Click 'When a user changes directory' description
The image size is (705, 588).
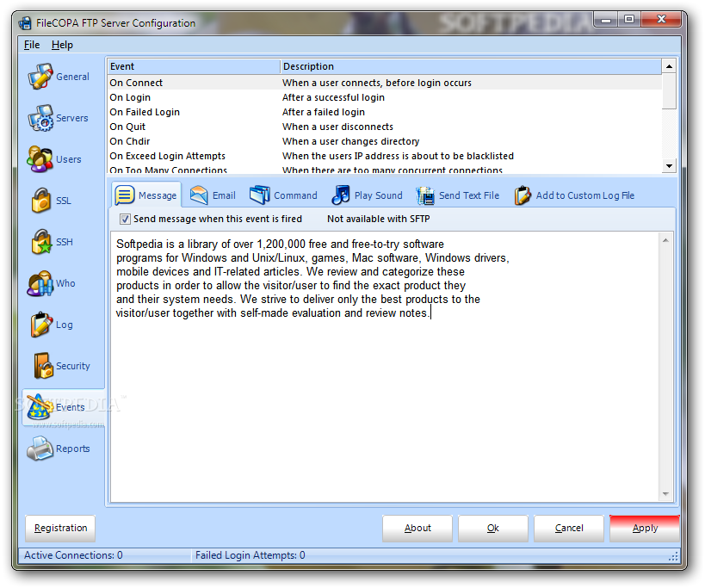[x=350, y=141]
